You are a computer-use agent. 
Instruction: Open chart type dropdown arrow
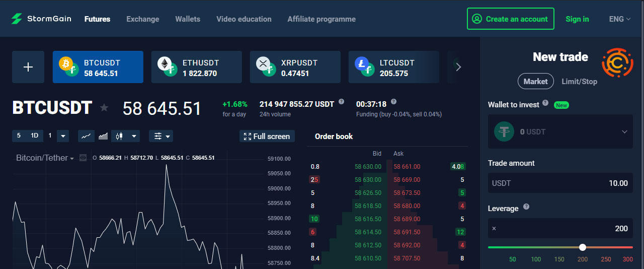(134, 136)
